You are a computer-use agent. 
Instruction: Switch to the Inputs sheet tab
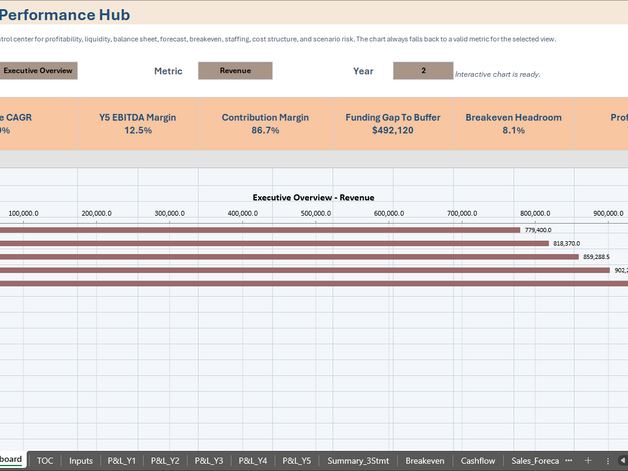pos(81,461)
